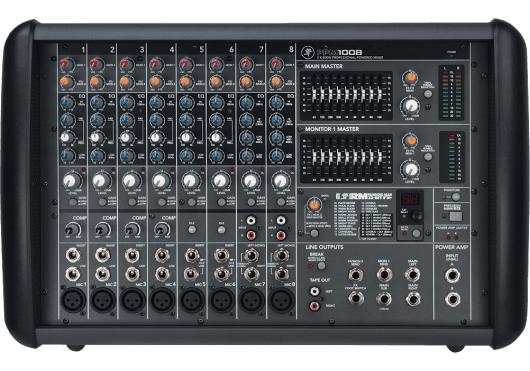Viewport: 530px width, 371px height.
Task: Click channel 7 white left RCA input
Action: click(x=251, y=221)
